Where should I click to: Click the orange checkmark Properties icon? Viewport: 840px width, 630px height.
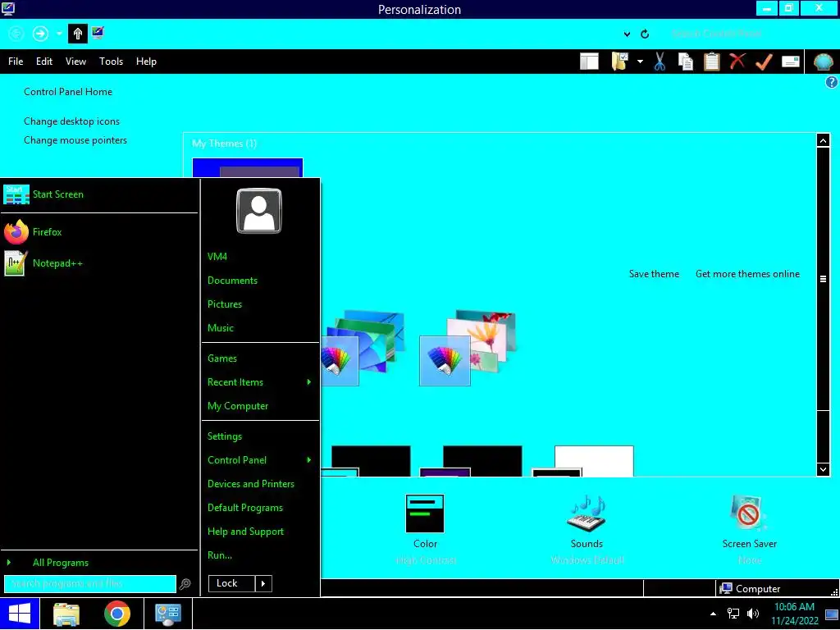pos(764,62)
